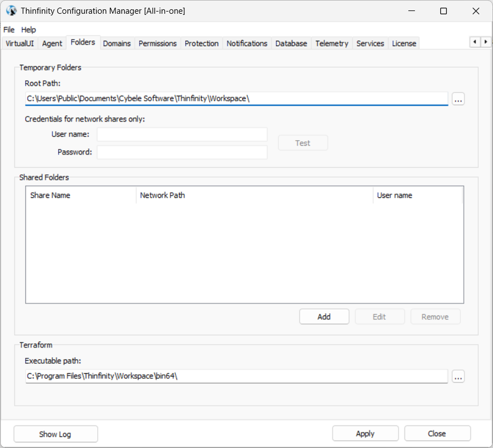Open the Telemetry tab

coord(332,43)
